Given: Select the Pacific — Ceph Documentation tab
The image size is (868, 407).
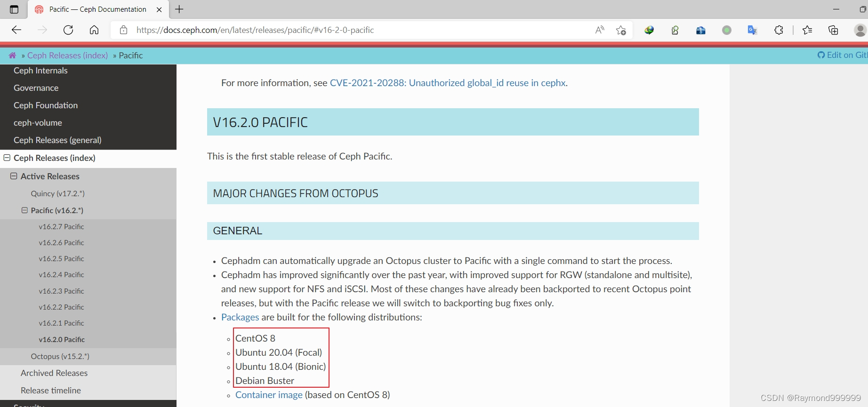Looking at the screenshot, I should [x=97, y=9].
